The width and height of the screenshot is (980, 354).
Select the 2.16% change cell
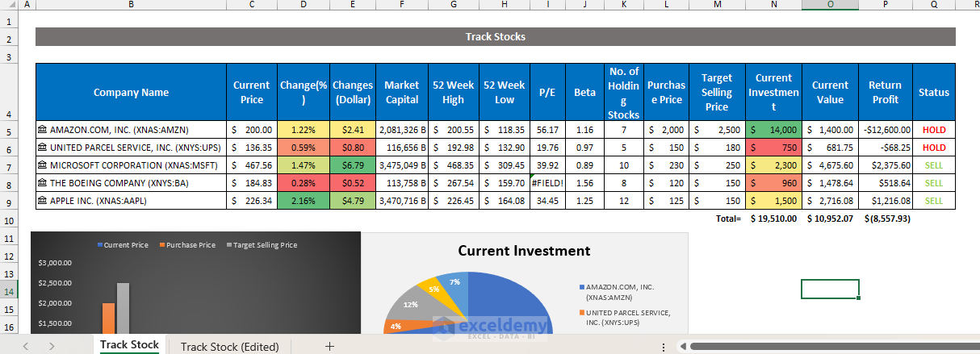pyautogui.click(x=303, y=201)
